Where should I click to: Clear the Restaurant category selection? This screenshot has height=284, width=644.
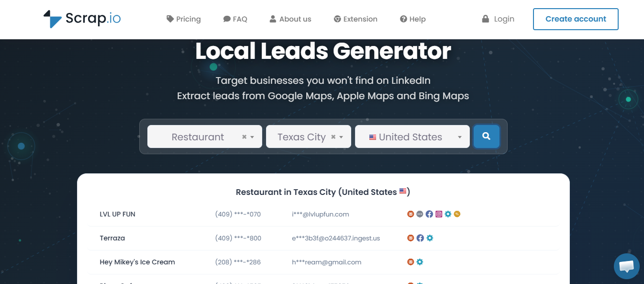(244, 137)
